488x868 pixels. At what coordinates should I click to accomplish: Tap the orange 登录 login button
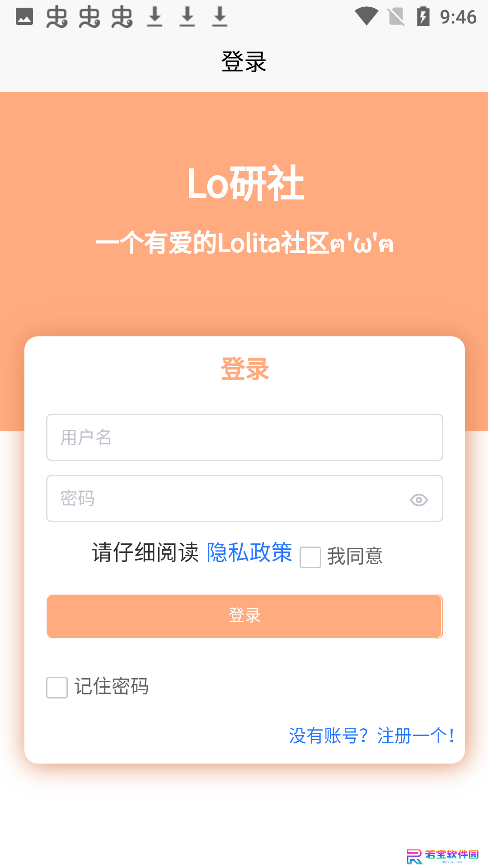pos(244,616)
